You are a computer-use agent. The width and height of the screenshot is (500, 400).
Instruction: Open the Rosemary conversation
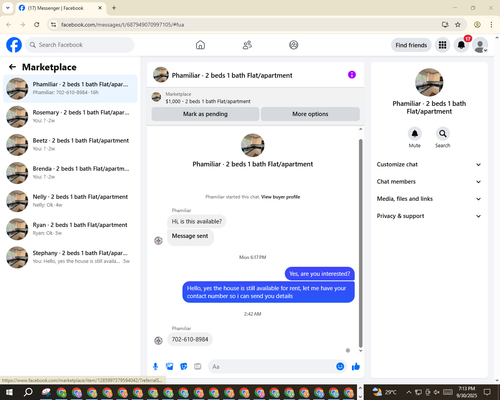click(70, 117)
